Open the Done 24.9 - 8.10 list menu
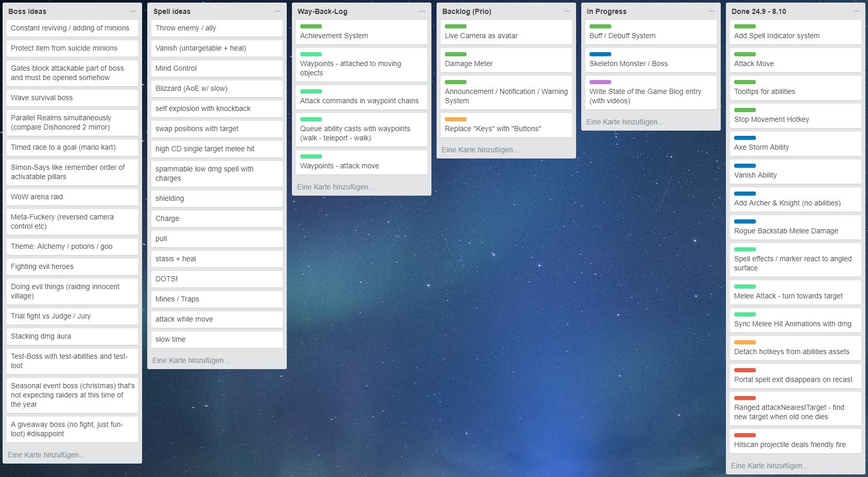Viewport: 868px width, 477px height. tap(856, 11)
